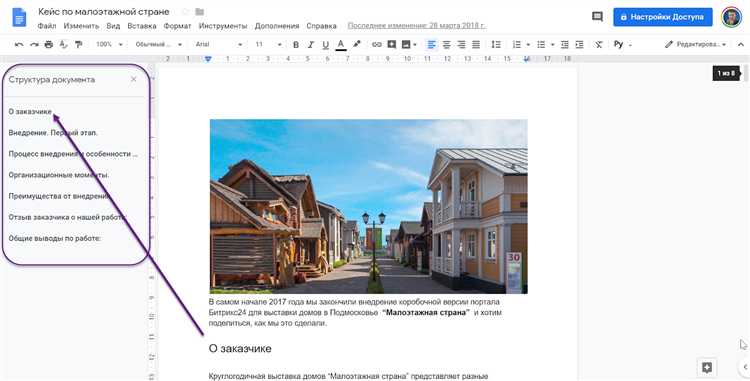The height and width of the screenshot is (381, 750).
Task: Click the increase indent icon
Action: 579,44
